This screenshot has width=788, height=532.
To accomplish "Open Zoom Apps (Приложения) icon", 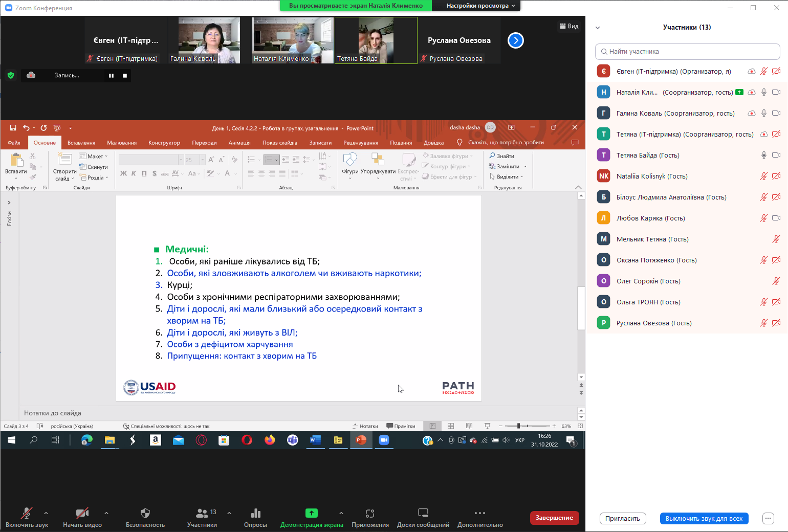I will (x=370, y=514).
